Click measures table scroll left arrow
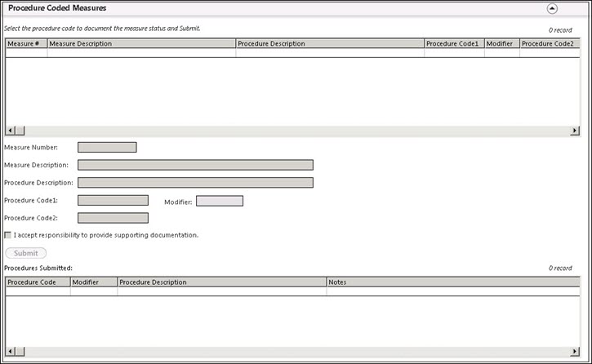Viewport: 592px width, 364px height. [x=10, y=131]
